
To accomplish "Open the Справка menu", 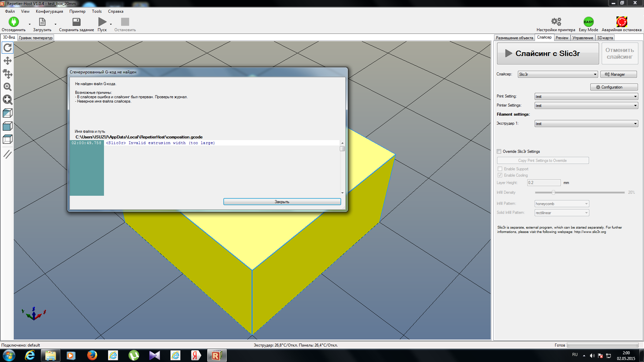I will (116, 11).
